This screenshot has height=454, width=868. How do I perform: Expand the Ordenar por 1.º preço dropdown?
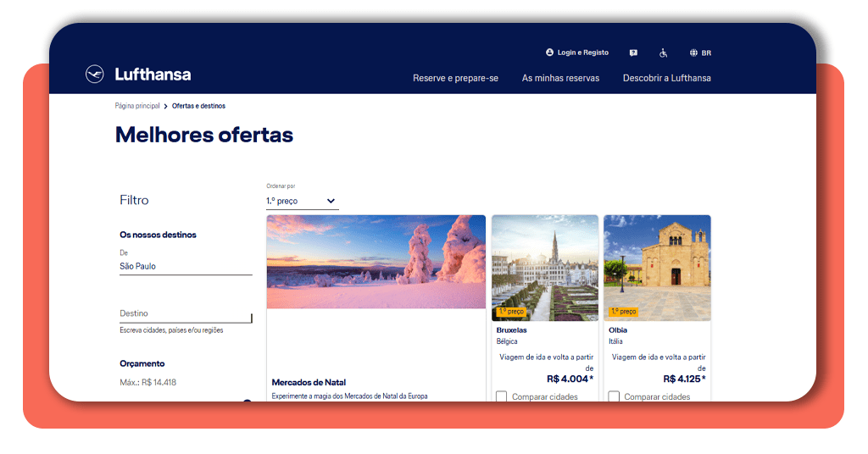coord(303,201)
